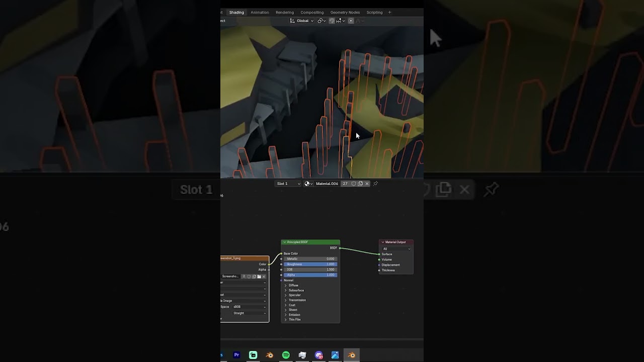Open the Compositing workspace tab
Viewport: 644px width, 362px height.
312,12
